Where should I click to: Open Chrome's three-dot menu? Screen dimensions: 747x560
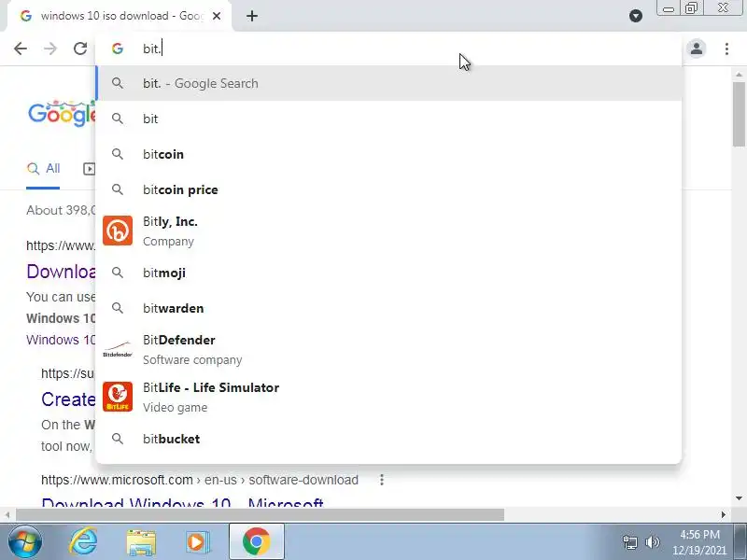tap(726, 49)
